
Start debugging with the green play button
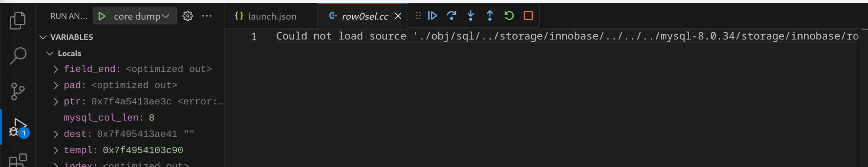[x=101, y=16]
